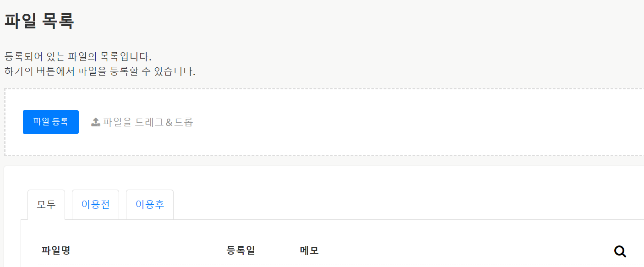Click the upload icon in the drop zone
This screenshot has height=267, width=644.
(x=96, y=122)
